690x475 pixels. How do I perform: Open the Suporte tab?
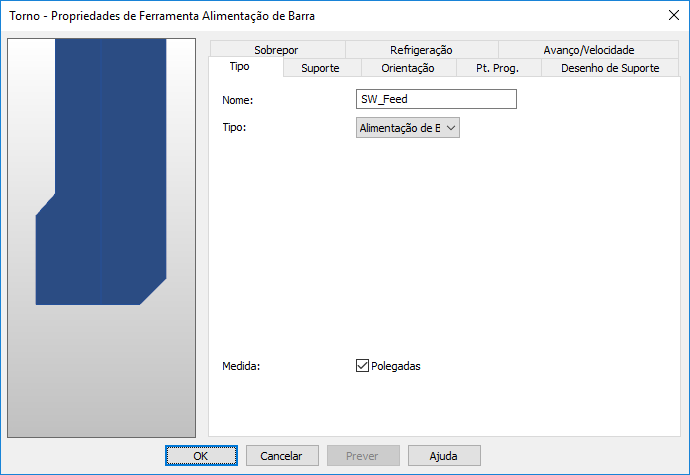pyautogui.click(x=320, y=68)
